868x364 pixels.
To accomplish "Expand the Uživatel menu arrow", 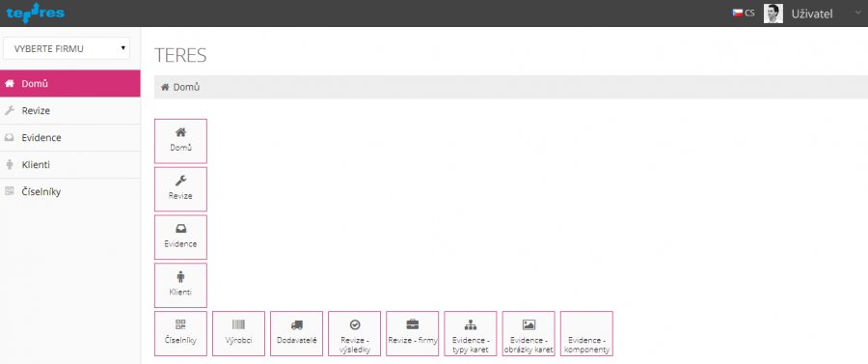I will tap(858, 14).
